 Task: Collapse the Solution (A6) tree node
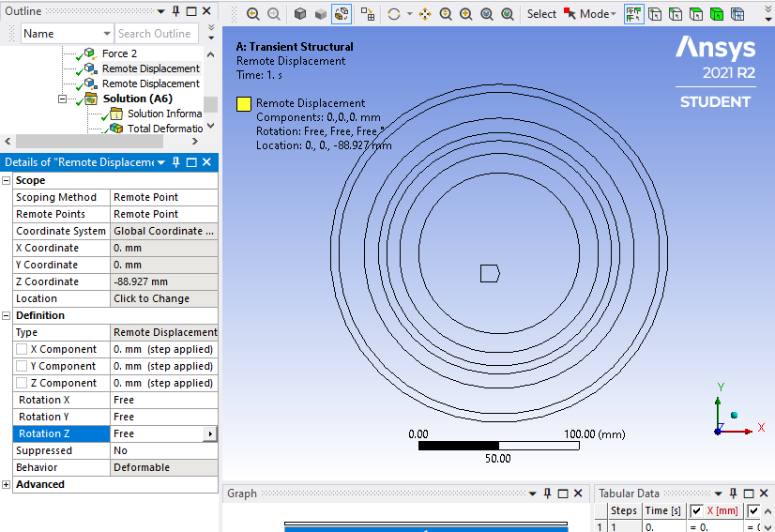coord(63,99)
